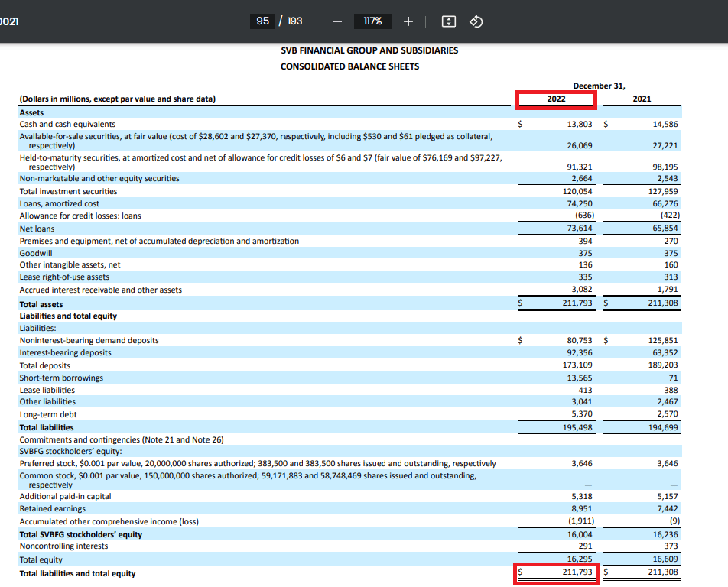Click the 2022 total liabilities and equity value
Screen dimensions: 728x587
pyautogui.click(x=577, y=572)
